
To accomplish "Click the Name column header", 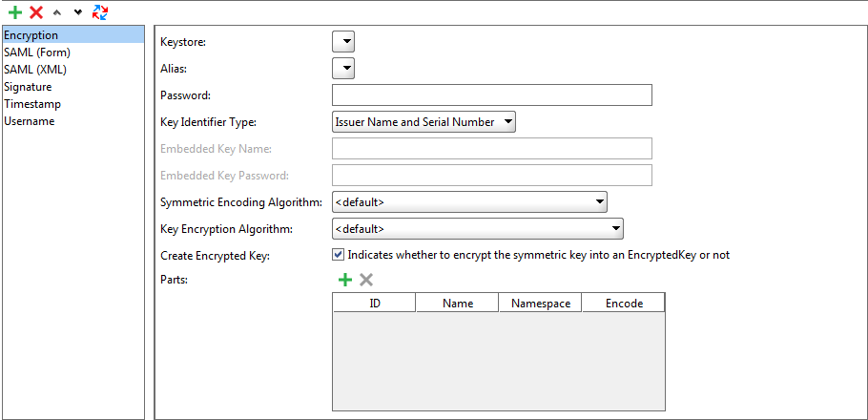I will point(458,304).
